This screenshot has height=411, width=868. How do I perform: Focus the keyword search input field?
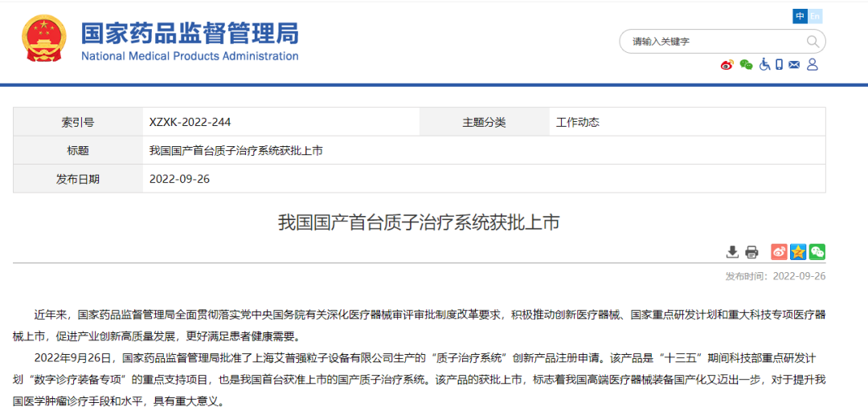pyautogui.click(x=722, y=42)
